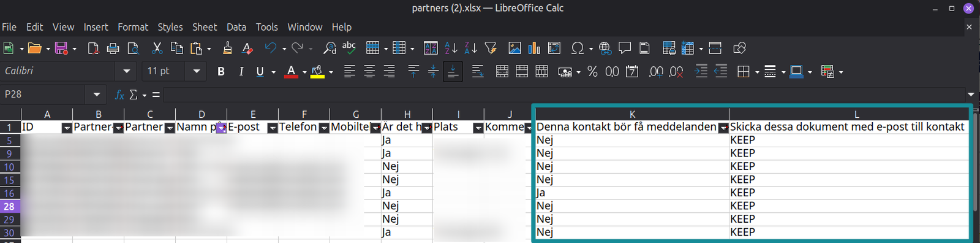Toggle wrap text

pos(478,72)
